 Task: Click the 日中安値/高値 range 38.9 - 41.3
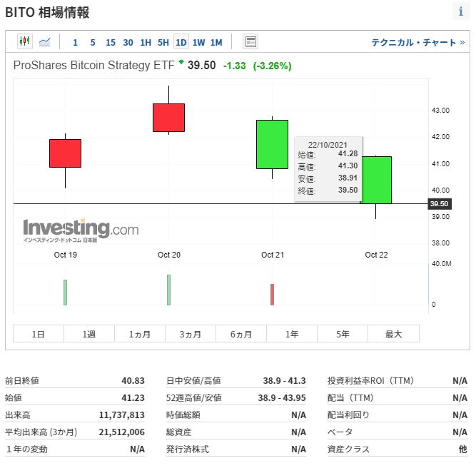point(285,380)
